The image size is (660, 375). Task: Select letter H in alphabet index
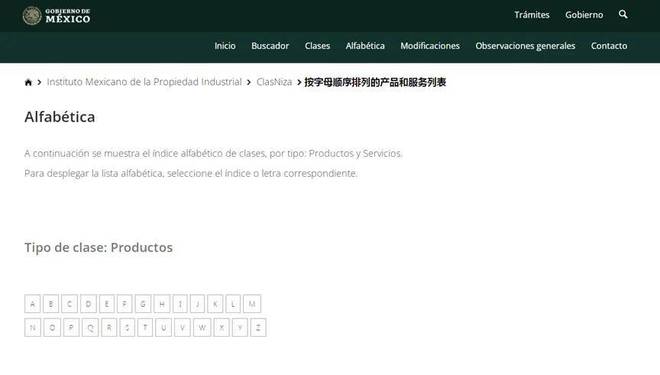tap(162, 304)
